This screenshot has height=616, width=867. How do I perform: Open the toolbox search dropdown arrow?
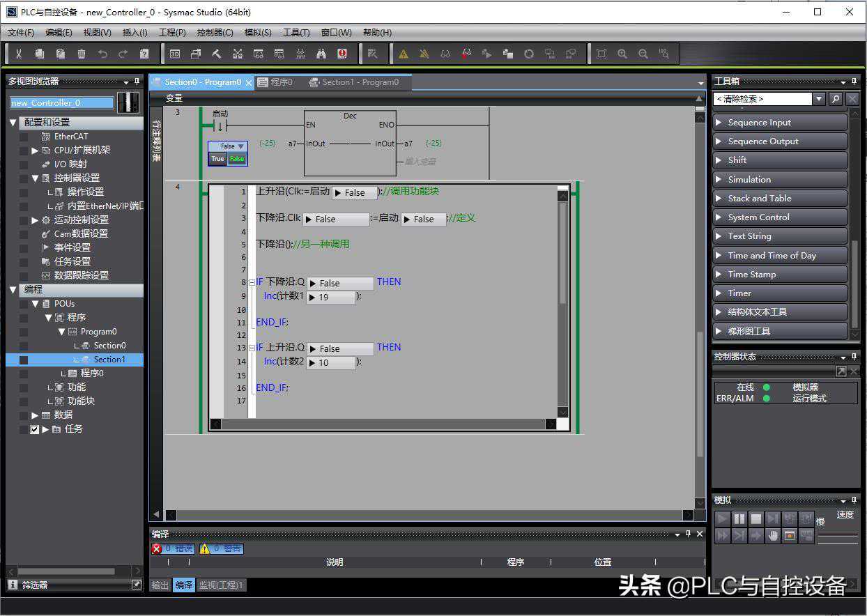[819, 99]
